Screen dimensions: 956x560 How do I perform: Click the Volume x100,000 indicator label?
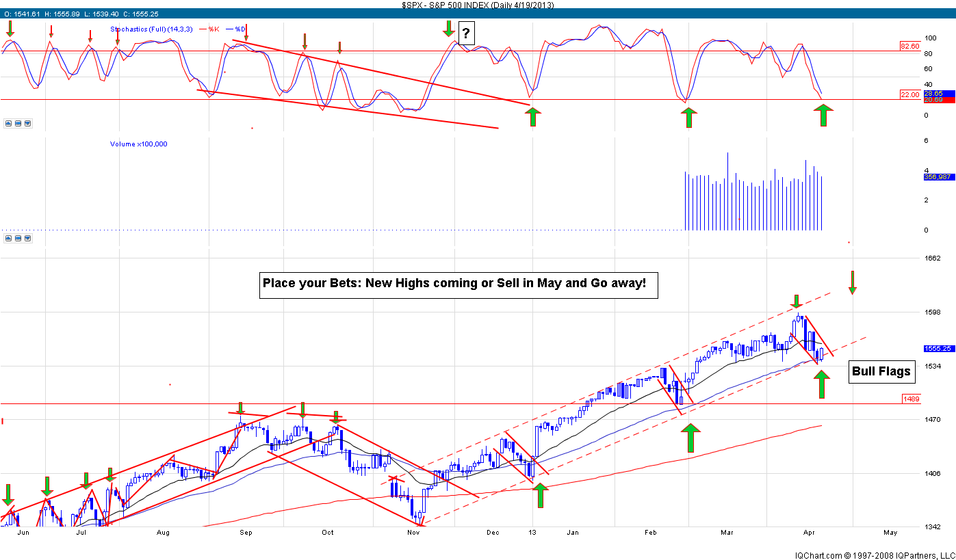coord(139,144)
